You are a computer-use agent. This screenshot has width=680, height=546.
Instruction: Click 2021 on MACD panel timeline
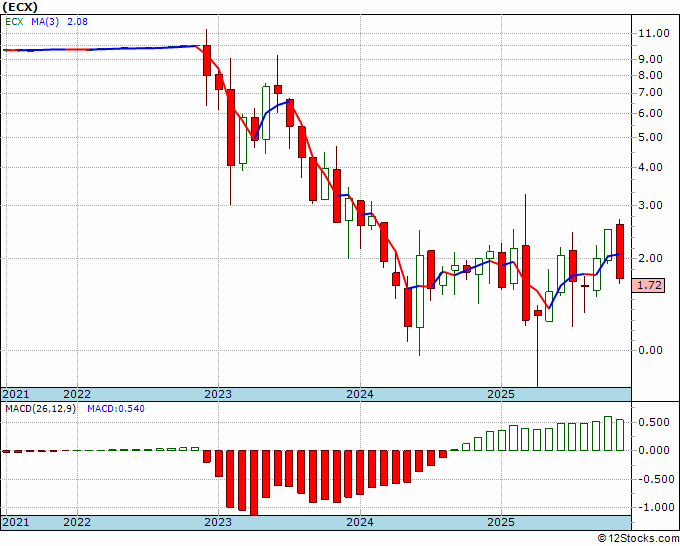pos(16,522)
